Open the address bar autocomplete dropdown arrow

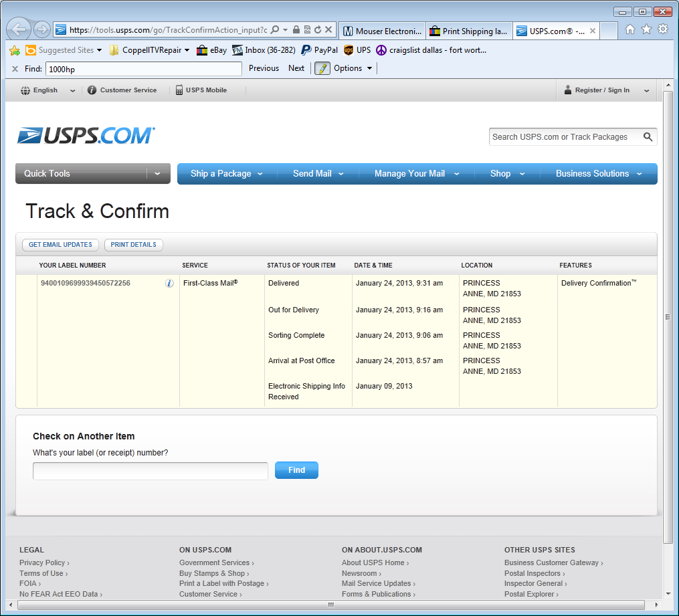[x=286, y=30]
